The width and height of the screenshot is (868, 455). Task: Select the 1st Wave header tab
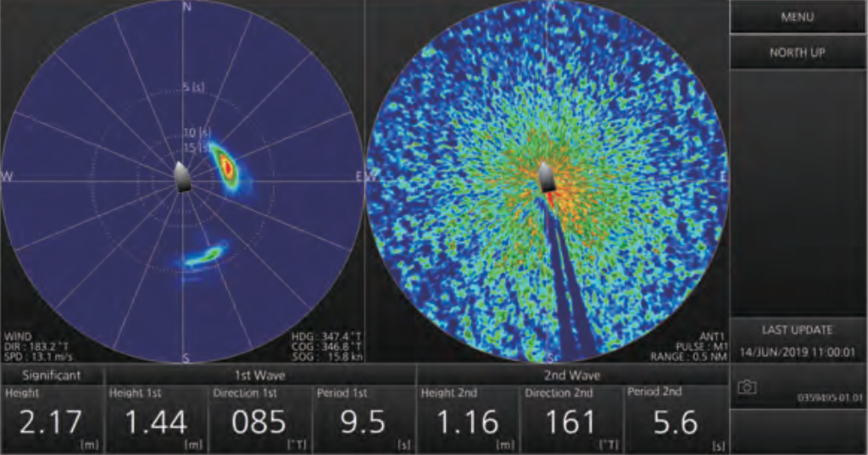(x=259, y=374)
